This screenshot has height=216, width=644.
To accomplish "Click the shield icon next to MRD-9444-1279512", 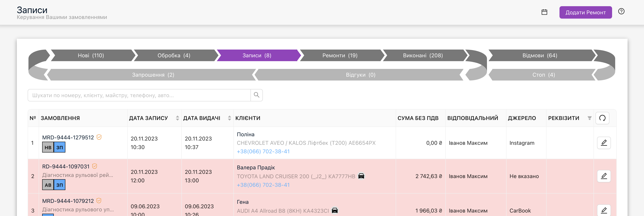I will coord(99,137).
